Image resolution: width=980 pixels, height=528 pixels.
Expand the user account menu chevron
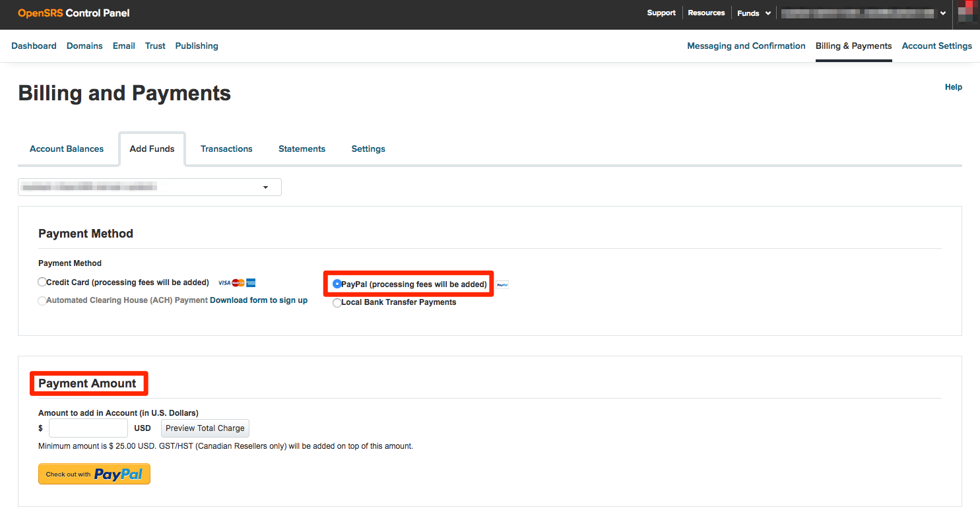pos(944,13)
